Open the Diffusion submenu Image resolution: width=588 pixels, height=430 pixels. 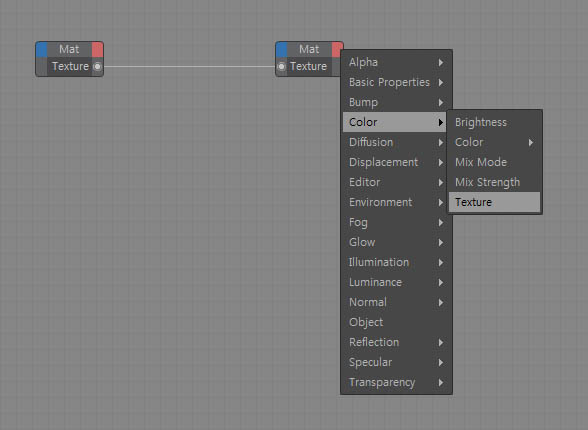(396, 142)
